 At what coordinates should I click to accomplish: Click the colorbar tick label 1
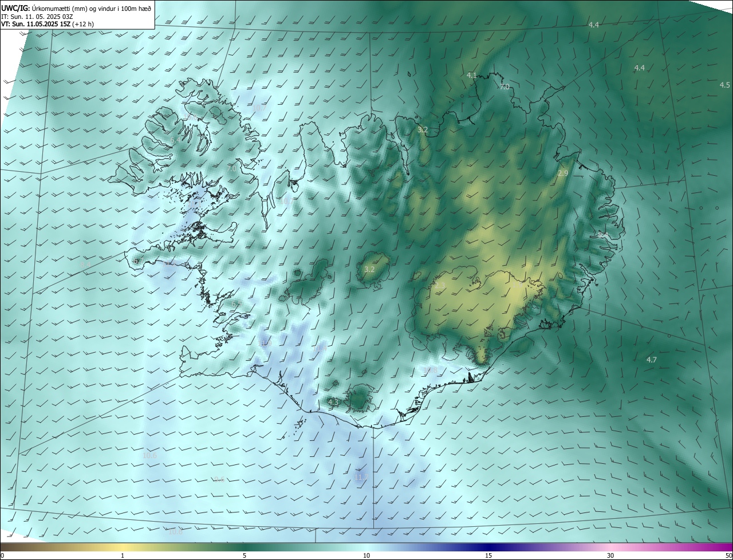[x=123, y=555]
